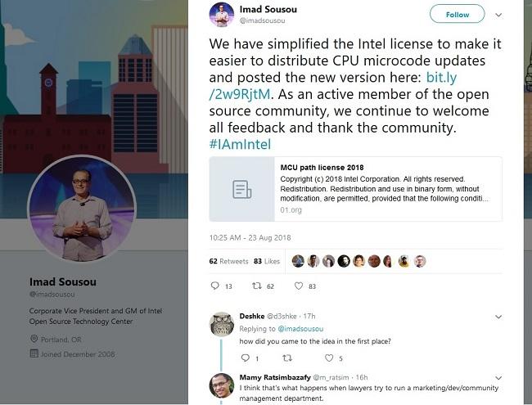Retweet the Intel license tweet
This screenshot has height=405, width=532.
click(x=257, y=286)
